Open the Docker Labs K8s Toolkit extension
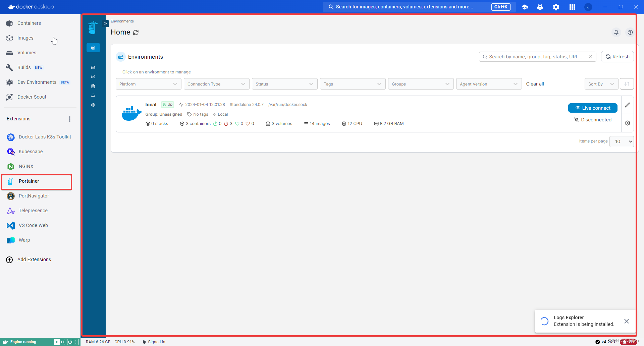644x346 pixels. pyautogui.click(x=40, y=137)
